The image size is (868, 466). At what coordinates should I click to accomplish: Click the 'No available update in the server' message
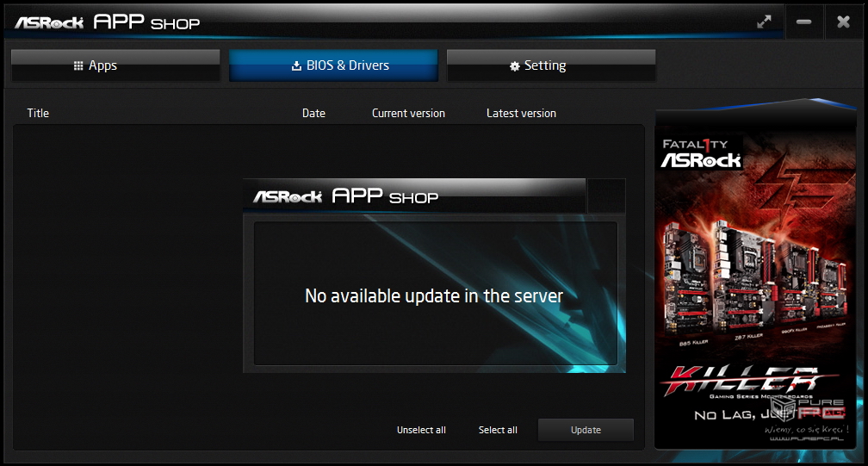(434, 296)
